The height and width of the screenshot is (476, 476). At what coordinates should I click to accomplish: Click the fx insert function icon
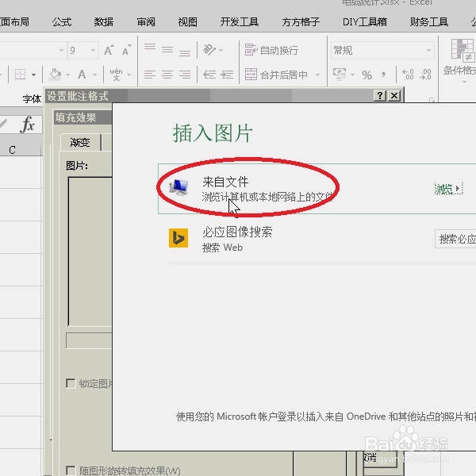pos(28,125)
